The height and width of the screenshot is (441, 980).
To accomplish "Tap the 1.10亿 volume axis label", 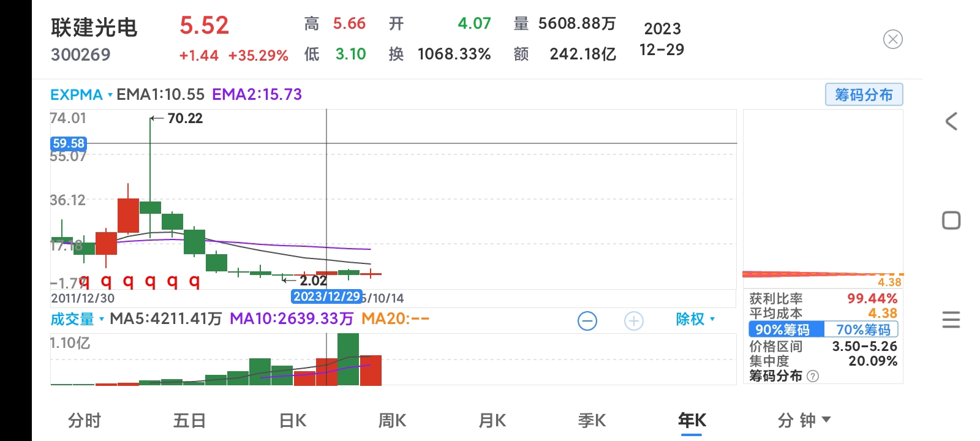I will [70, 343].
